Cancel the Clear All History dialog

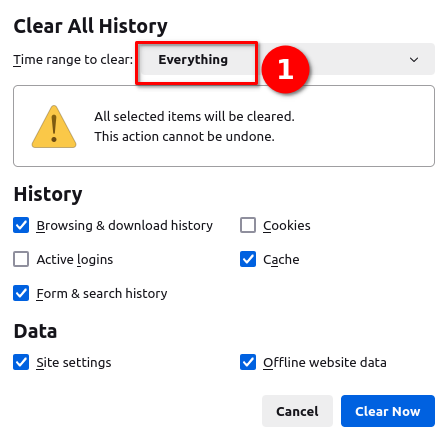(297, 411)
